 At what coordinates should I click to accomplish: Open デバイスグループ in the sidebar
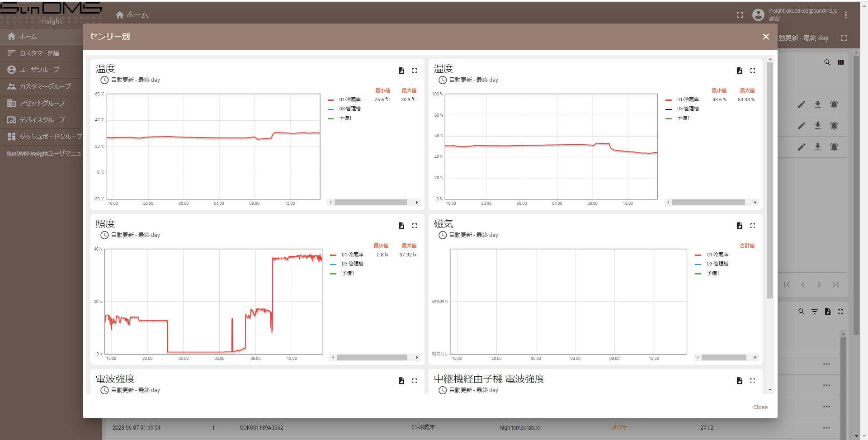point(42,120)
